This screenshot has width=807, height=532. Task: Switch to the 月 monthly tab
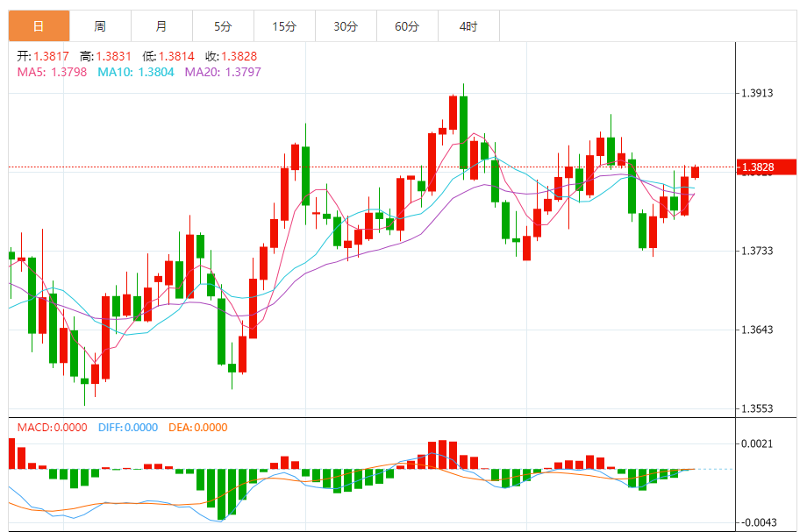(x=161, y=26)
